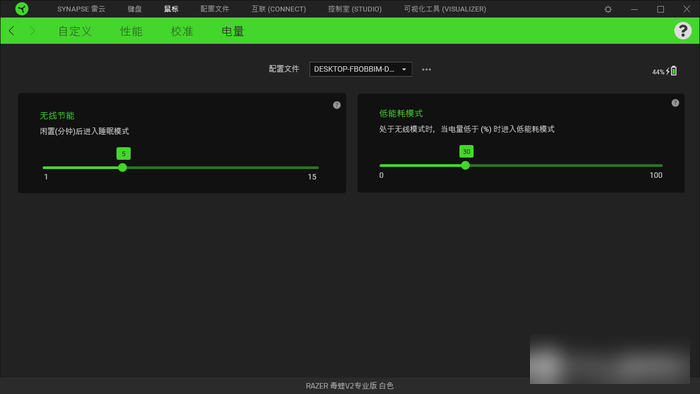Open the SYNAPSE 雷云 tab

coord(81,9)
